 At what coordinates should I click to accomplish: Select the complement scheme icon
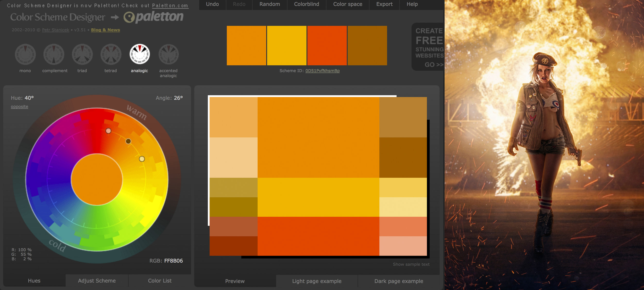(x=54, y=54)
